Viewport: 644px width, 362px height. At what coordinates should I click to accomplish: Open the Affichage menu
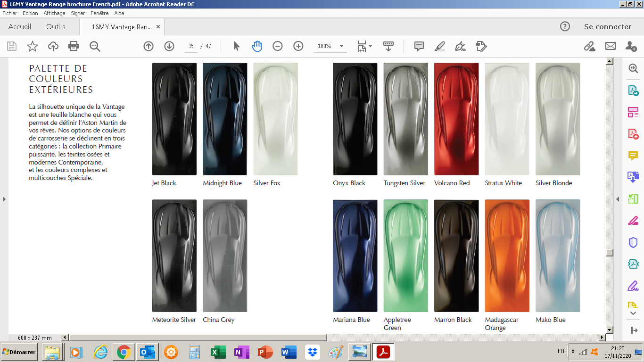pyautogui.click(x=54, y=13)
